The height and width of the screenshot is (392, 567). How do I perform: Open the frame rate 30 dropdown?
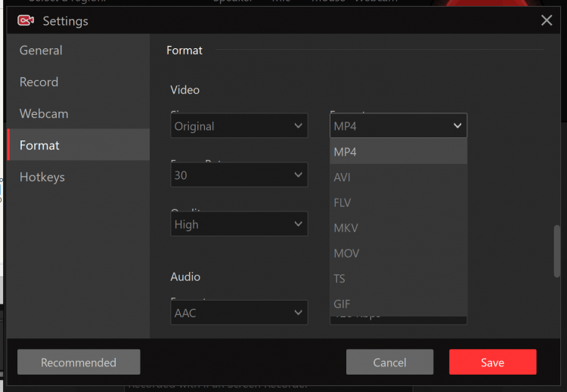(239, 175)
